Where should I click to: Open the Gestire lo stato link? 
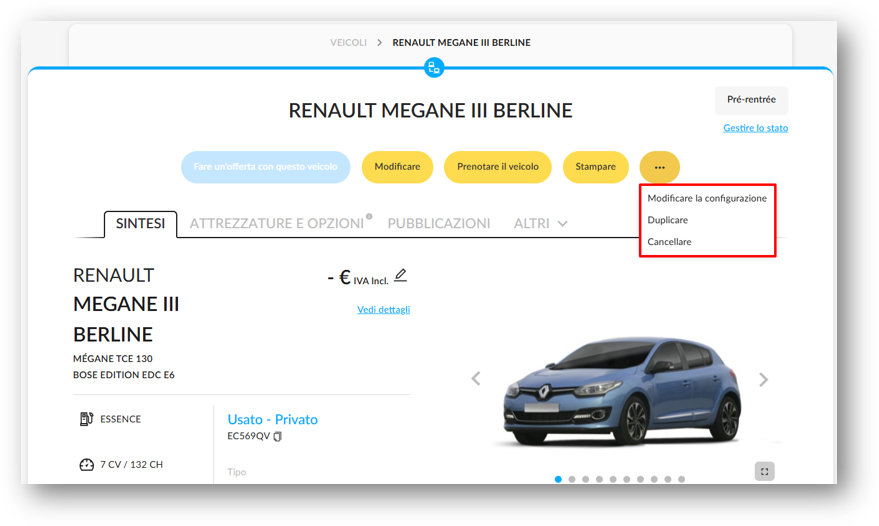[x=756, y=128]
